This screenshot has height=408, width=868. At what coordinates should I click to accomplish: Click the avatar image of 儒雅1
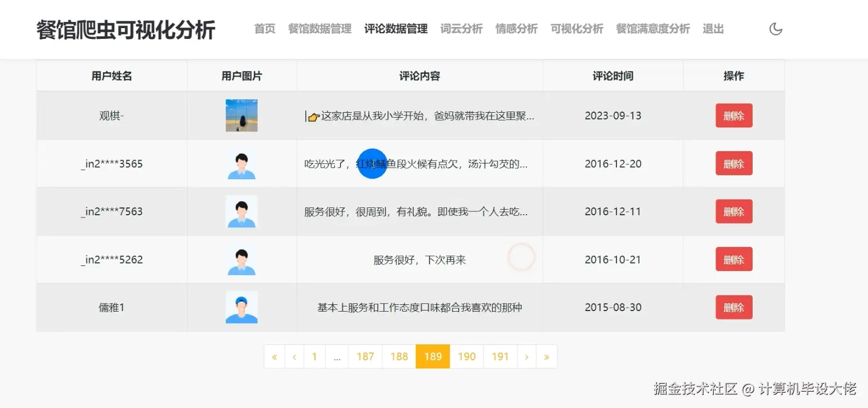click(x=241, y=307)
